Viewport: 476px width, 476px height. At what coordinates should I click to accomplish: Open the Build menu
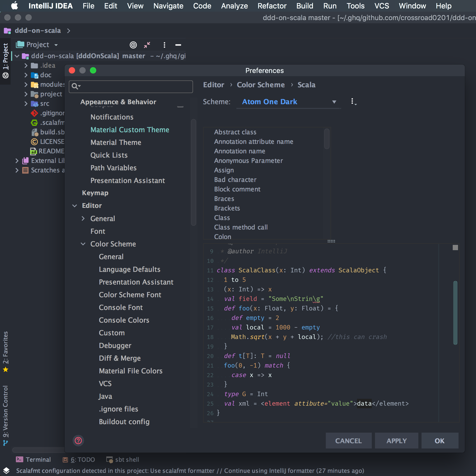[x=305, y=6]
